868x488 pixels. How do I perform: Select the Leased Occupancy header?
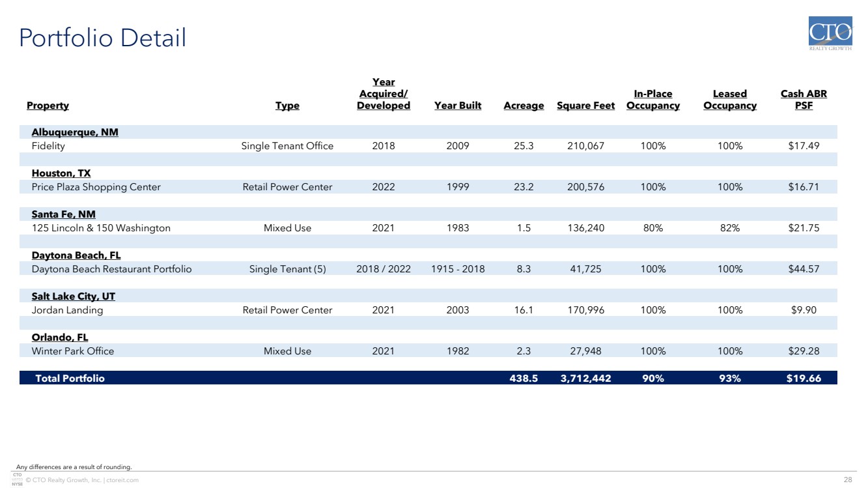click(x=730, y=100)
